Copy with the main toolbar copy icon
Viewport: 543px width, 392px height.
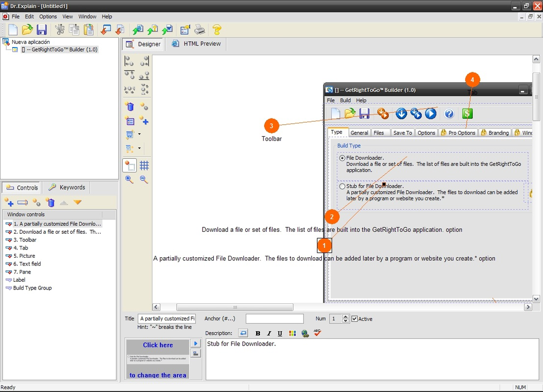[x=74, y=30]
